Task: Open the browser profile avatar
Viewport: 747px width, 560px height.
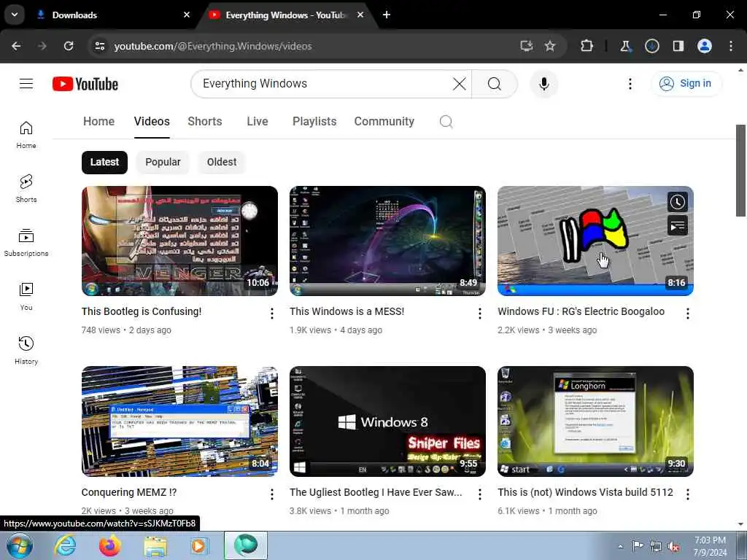Action: point(704,46)
